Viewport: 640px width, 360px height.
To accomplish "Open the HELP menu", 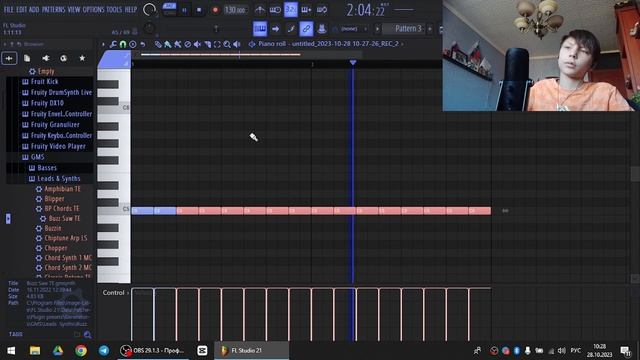I will (x=131, y=9).
